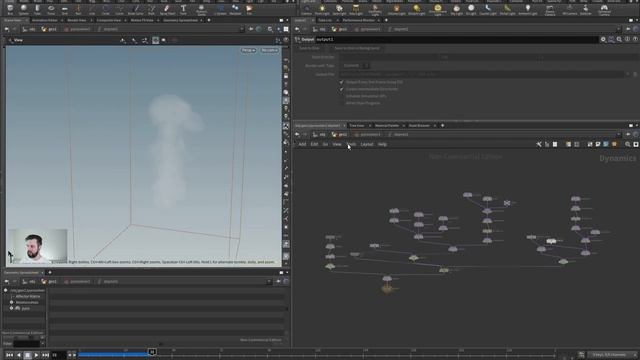The width and height of the screenshot is (640, 360).
Task: Select the Font shelf tool
Action: coord(183,9)
